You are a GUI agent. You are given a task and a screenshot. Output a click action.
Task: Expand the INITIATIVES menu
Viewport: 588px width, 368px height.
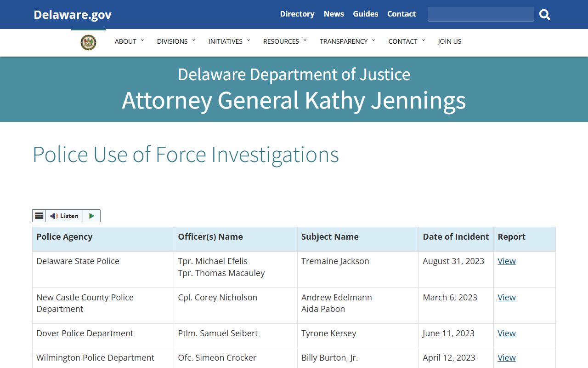coord(229,41)
